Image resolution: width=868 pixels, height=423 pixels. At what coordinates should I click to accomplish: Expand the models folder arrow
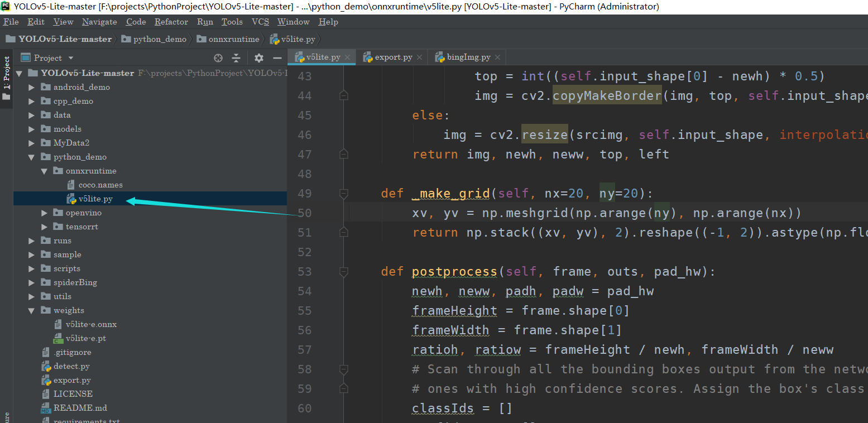[x=32, y=129]
